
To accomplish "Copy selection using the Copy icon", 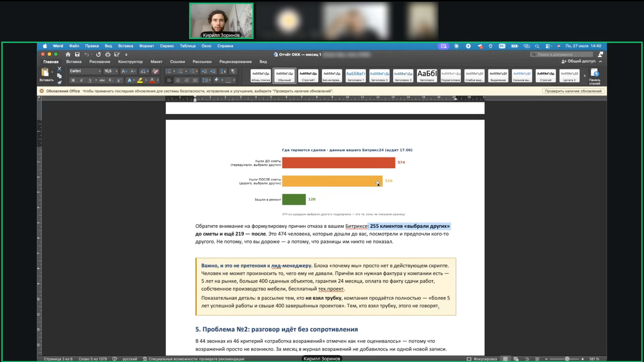I will point(59,76).
